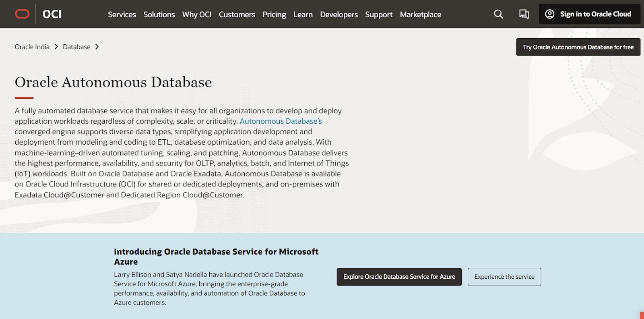
Task: Open the Why OCI menu
Action: coord(197,14)
